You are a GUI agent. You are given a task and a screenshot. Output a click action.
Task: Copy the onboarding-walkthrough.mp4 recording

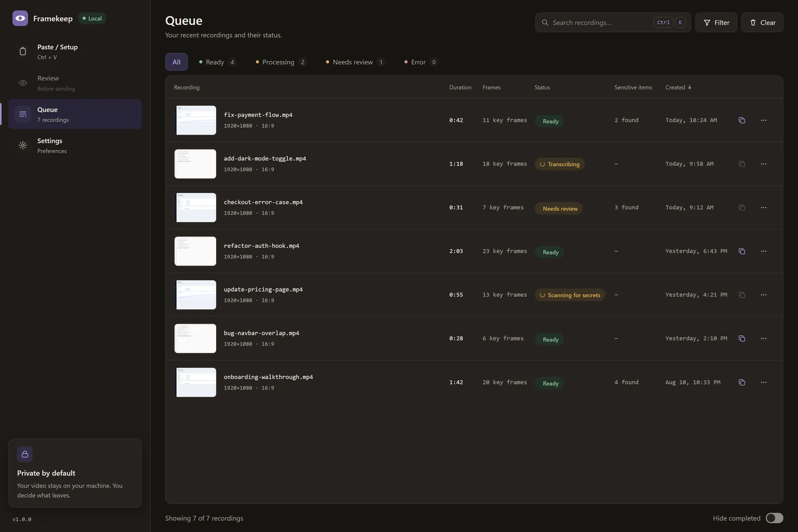coord(742,382)
